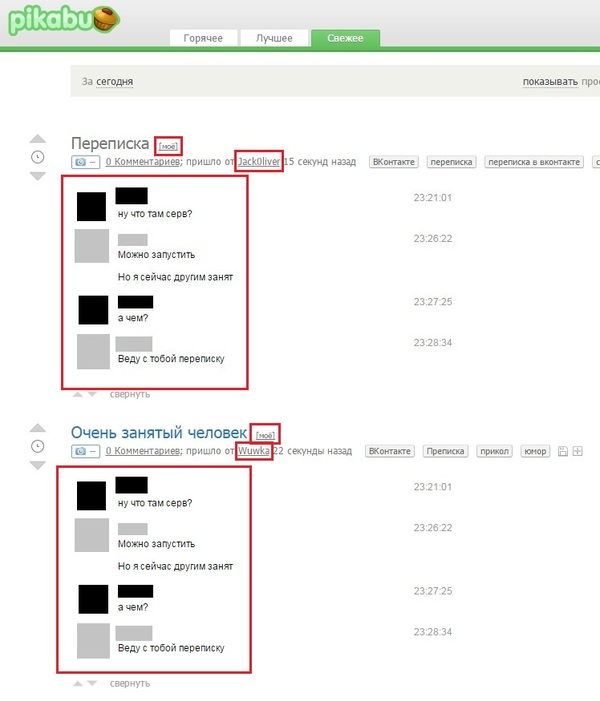Toggle image view button on 'Переписка' post
This screenshot has width=600, height=701.
84,162
